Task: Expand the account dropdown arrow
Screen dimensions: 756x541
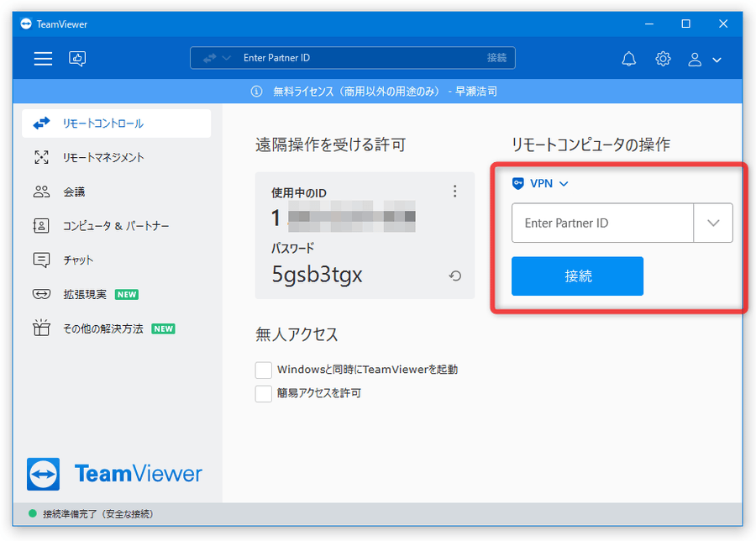Action: click(x=717, y=60)
